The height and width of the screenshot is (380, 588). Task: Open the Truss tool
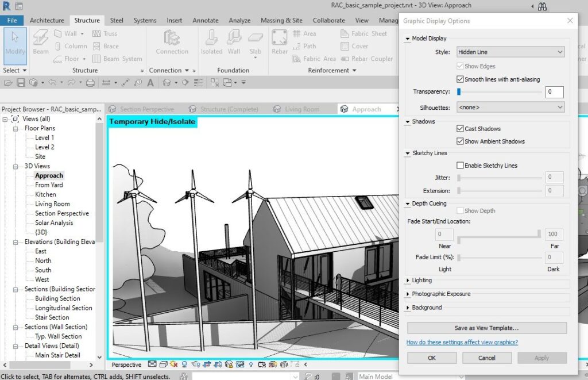click(x=107, y=33)
